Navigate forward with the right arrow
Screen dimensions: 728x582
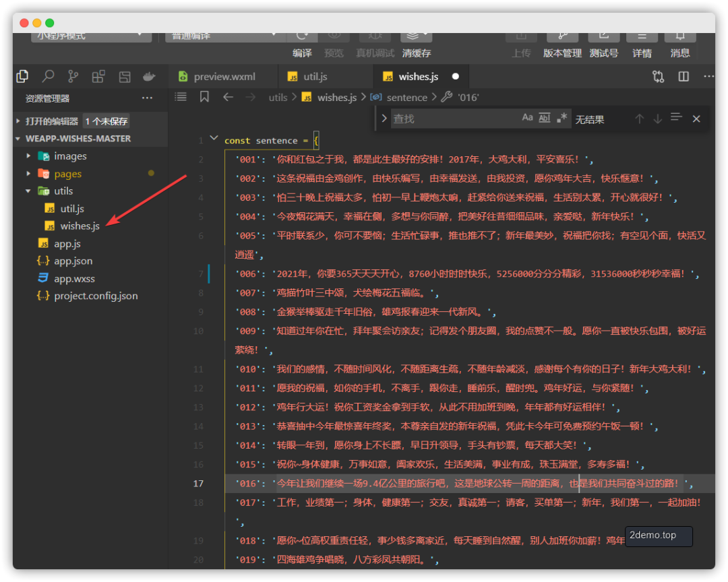[x=250, y=97]
